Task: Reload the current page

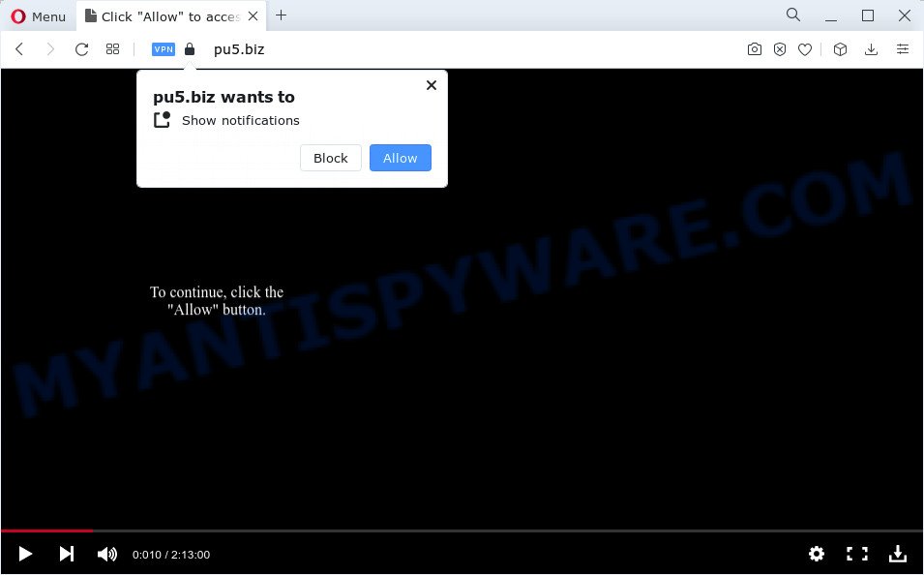Action: point(82,49)
